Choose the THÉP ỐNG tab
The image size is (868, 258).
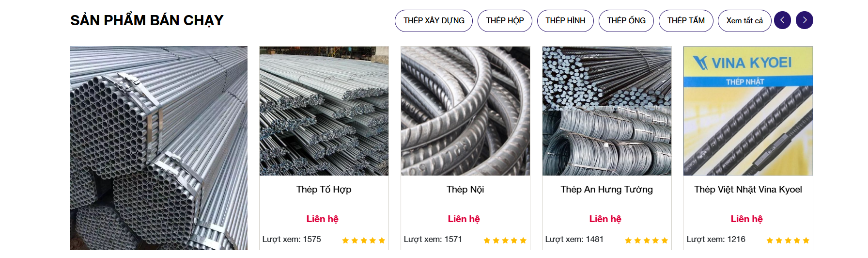pos(626,21)
